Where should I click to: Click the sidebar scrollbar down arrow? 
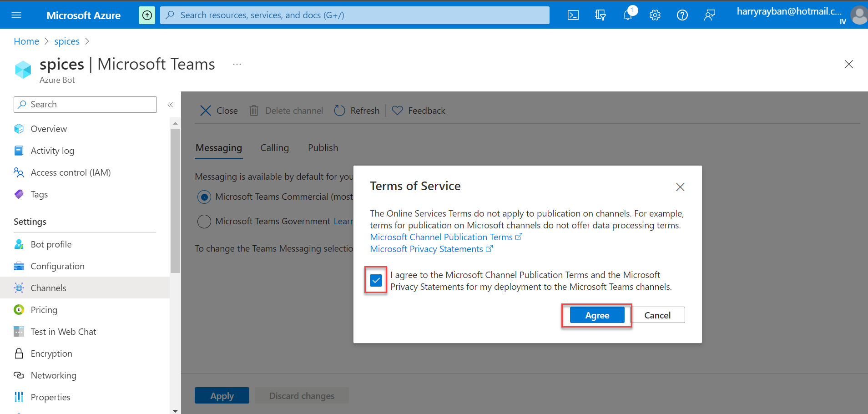tap(175, 410)
